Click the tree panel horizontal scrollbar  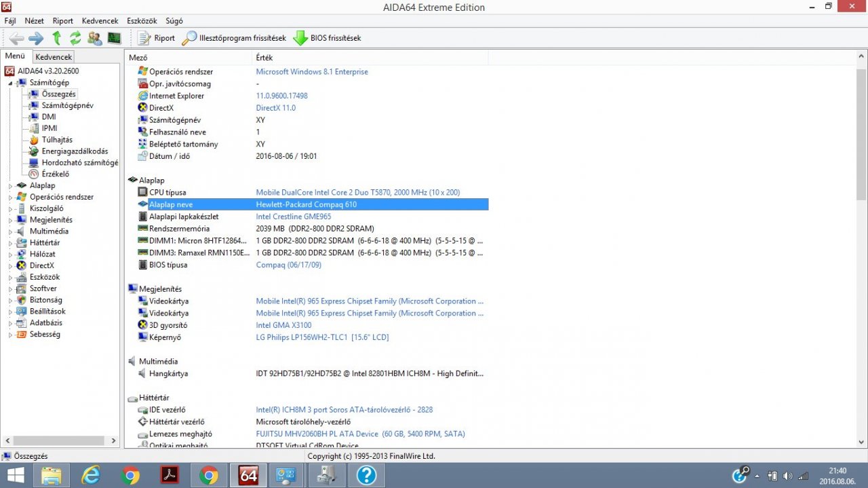(60, 441)
